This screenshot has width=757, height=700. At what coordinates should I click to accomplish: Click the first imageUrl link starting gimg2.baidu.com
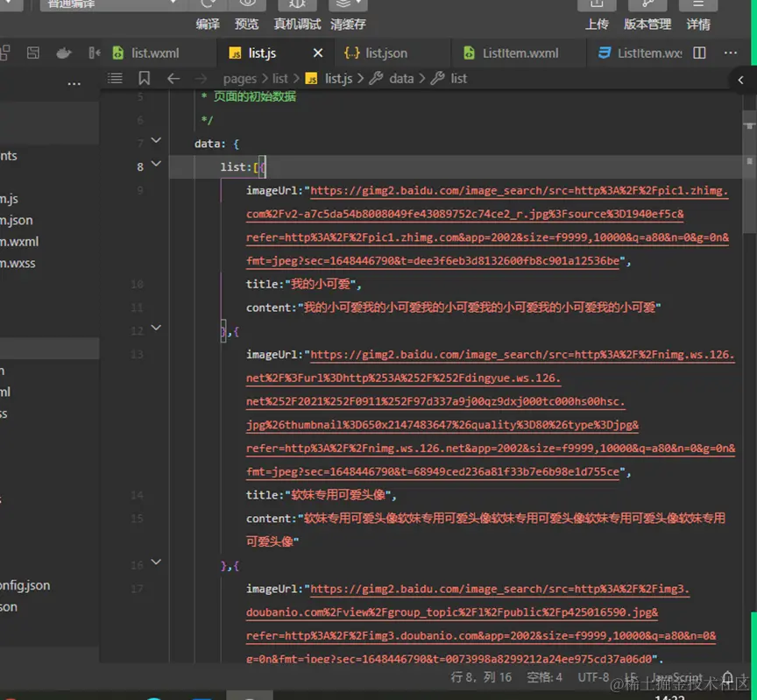click(519, 191)
